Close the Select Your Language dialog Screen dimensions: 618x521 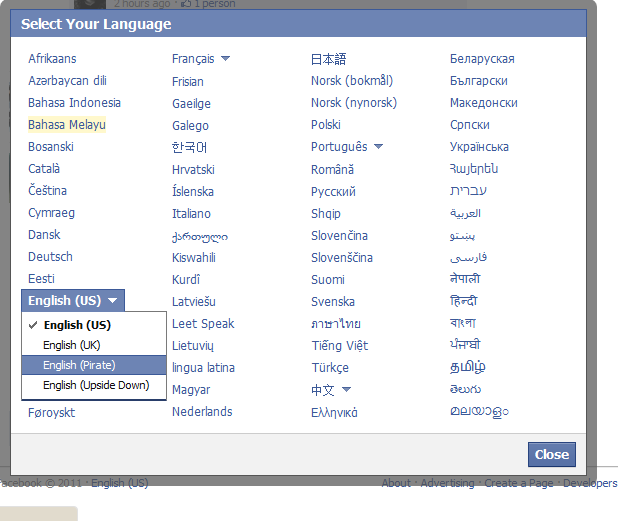[551, 454]
